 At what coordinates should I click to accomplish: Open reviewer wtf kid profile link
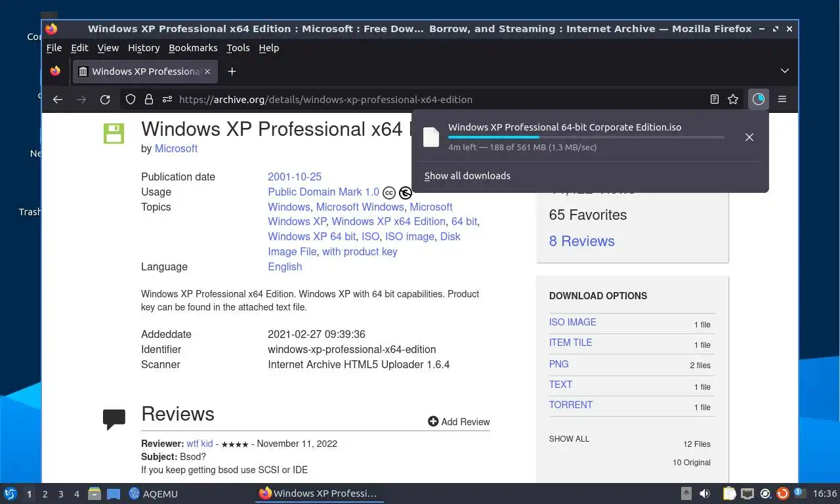[199, 444]
